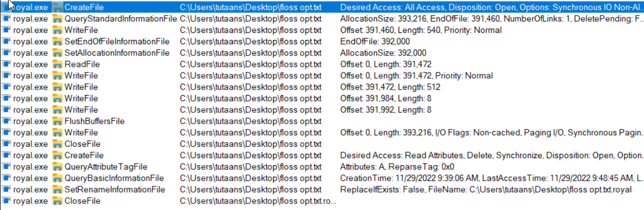The image size is (644, 210).
Task: Select the SetEndOfFileInformationFile operation row
Action: tap(117, 42)
